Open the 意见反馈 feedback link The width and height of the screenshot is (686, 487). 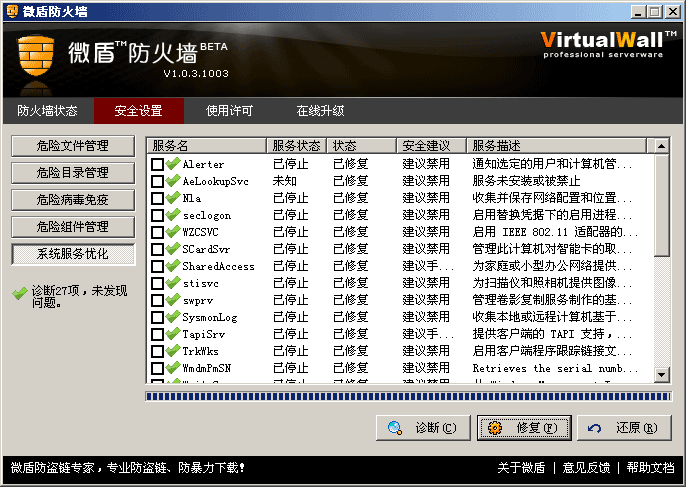pyautogui.click(x=586, y=468)
